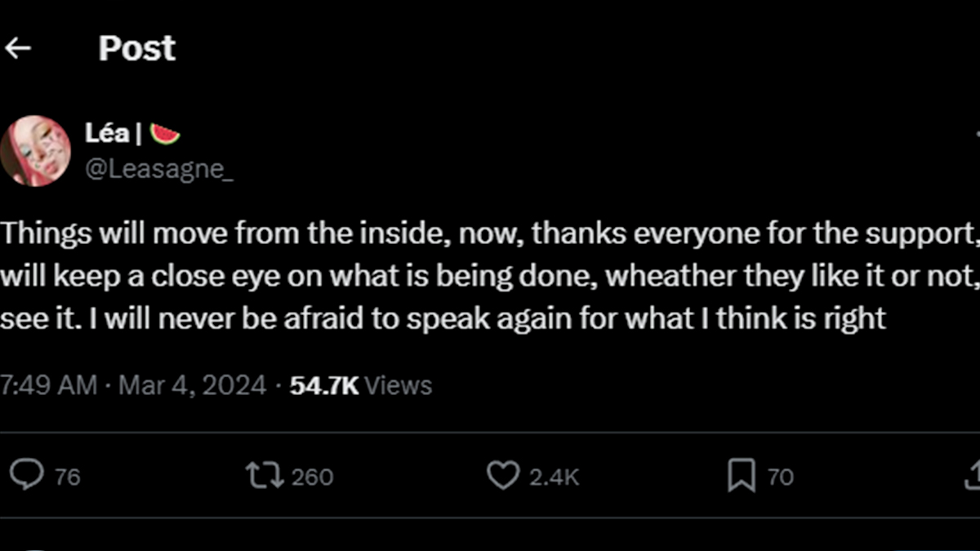This screenshot has height=551, width=980.
Task: Bookmark the post with the ribbon icon
Action: [741, 476]
